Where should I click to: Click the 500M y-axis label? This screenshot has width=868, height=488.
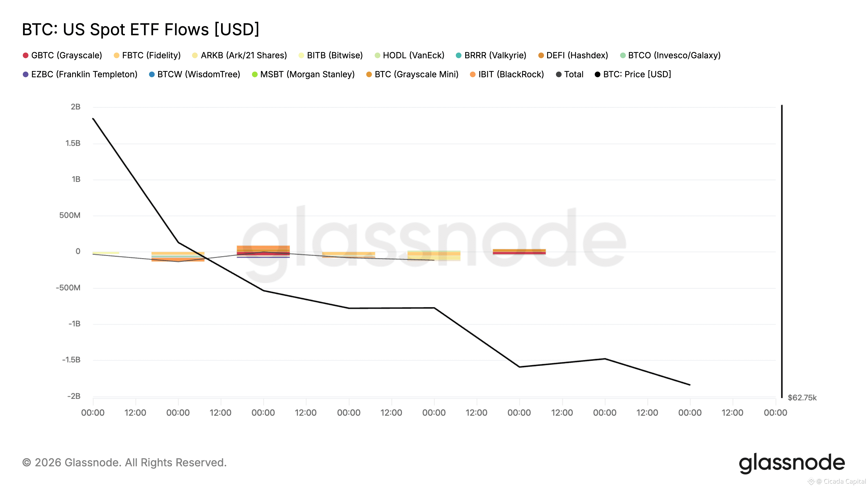(x=70, y=215)
